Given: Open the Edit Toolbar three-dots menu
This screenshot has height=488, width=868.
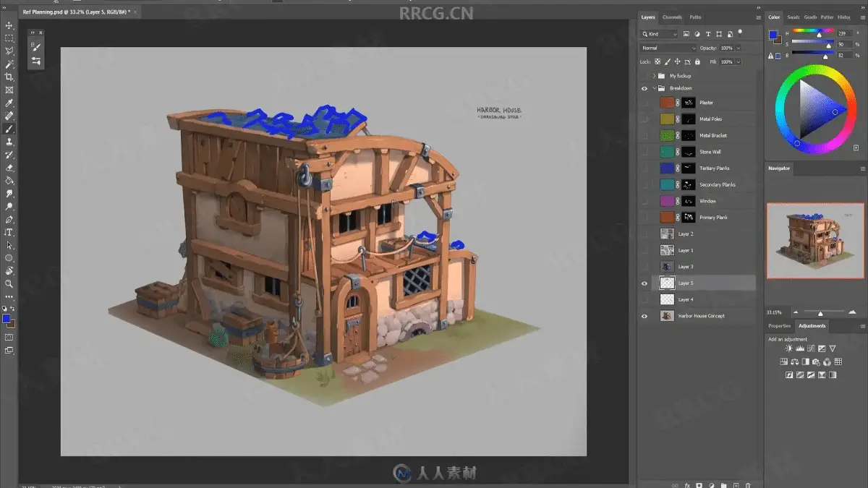Looking at the screenshot, I should click(x=9, y=296).
